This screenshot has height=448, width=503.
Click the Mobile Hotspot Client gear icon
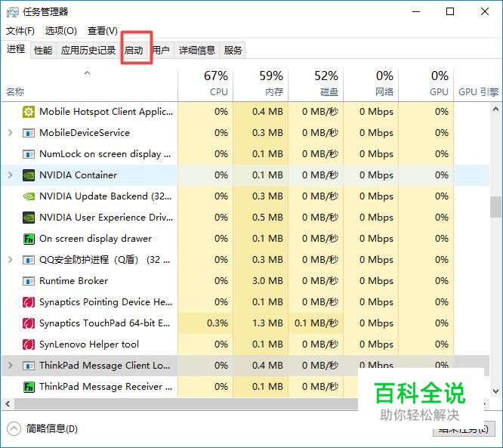click(29, 112)
